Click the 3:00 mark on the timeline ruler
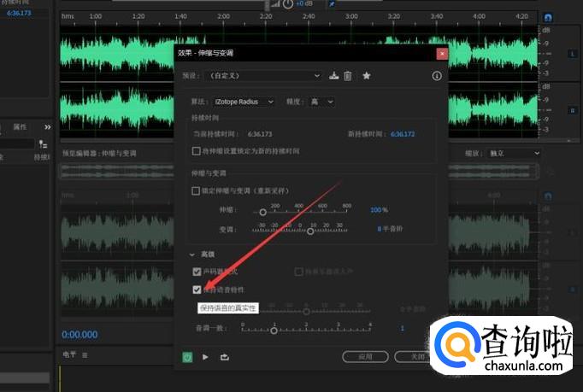Screen dimensions: 583x392 pos(351,16)
